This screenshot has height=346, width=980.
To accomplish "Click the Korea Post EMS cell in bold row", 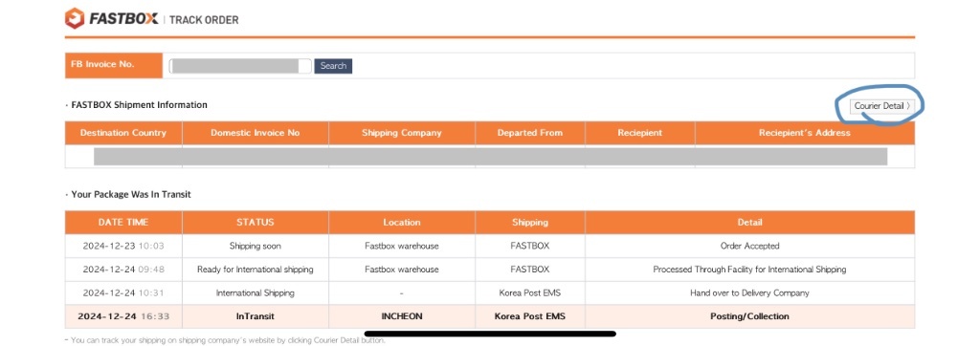I will point(530,316).
